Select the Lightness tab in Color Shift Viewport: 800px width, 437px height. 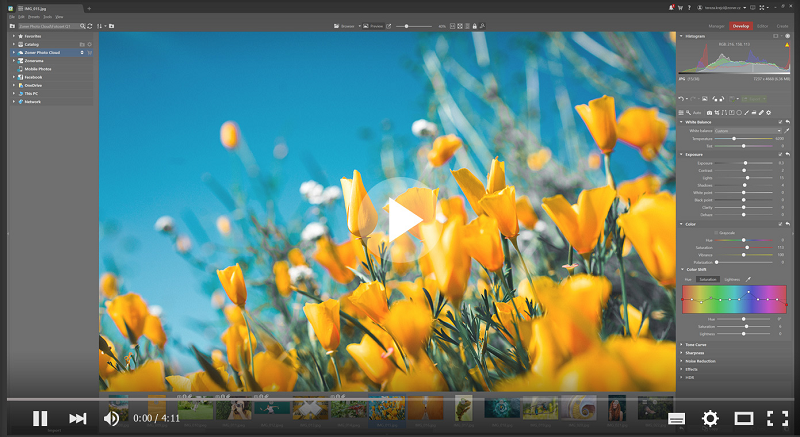(732, 279)
